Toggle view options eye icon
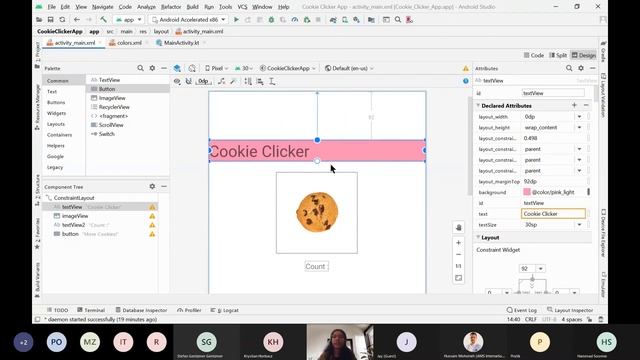 click(x=177, y=81)
